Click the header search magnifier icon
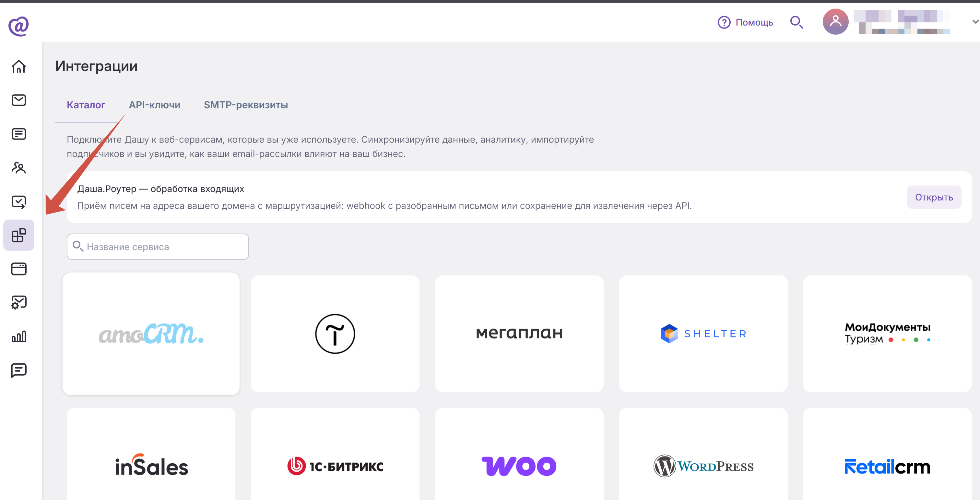980x500 pixels. 797,22
